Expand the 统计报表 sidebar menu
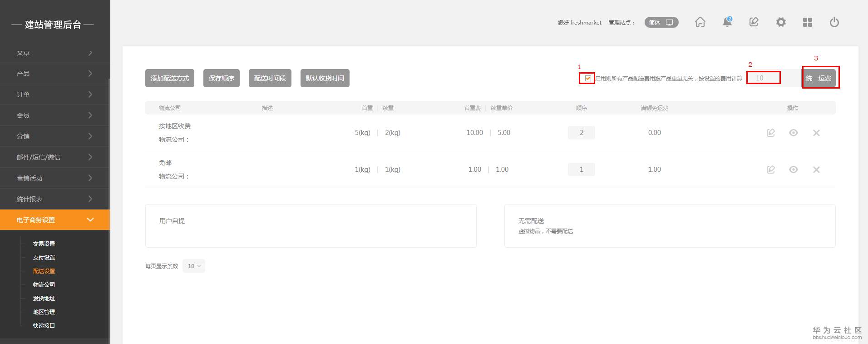Viewport: 868px width, 344px height. pyautogui.click(x=55, y=199)
